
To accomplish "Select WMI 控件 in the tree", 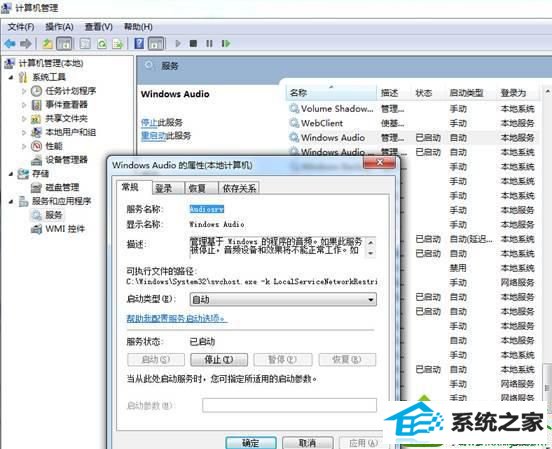I will 65,229.
